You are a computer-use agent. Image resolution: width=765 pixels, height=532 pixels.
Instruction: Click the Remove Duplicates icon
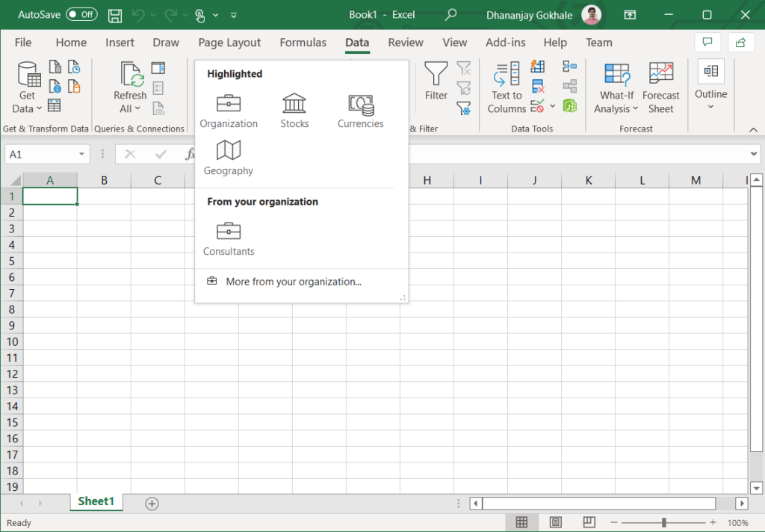coord(537,84)
